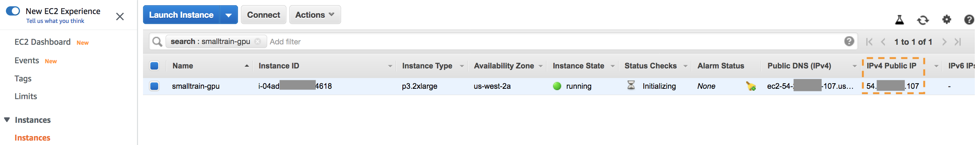Open the settings gear icon
This screenshot has width=980, height=145.
point(946,19)
